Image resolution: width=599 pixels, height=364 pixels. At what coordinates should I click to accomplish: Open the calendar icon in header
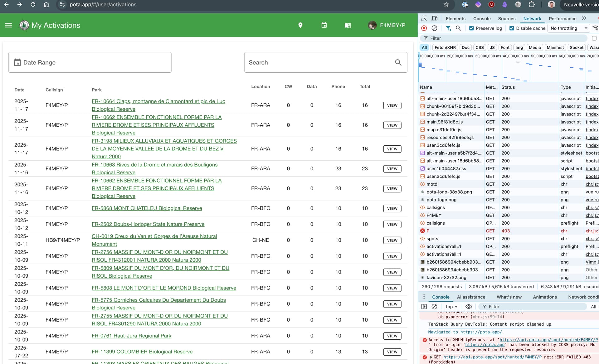[324, 25]
